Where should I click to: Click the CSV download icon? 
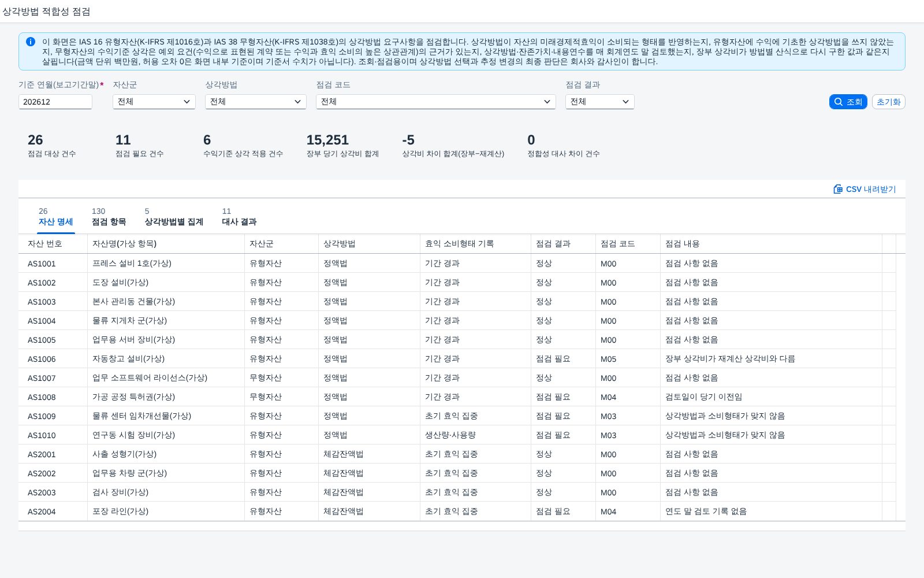point(838,189)
